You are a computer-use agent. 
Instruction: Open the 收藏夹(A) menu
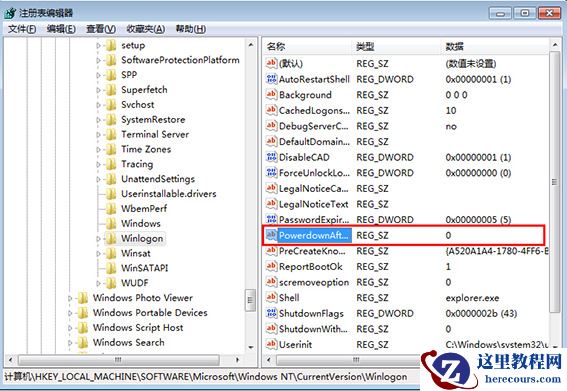(x=146, y=29)
